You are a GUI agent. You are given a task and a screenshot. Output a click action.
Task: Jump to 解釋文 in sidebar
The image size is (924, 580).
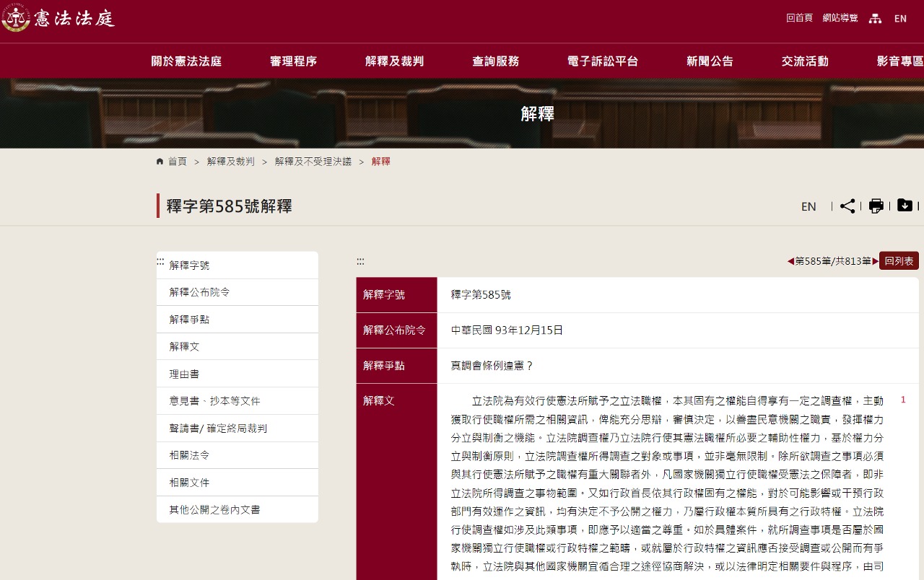tap(237, 346)
